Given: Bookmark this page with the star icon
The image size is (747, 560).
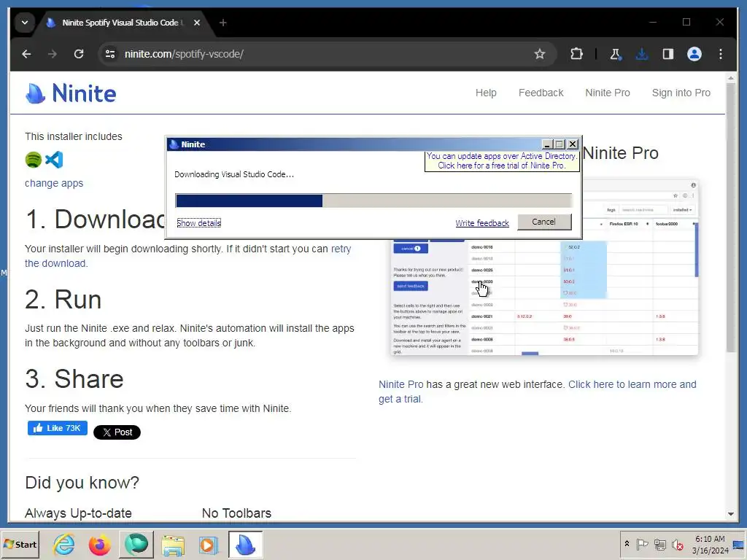Looking at the screenshot, I should (539, 54).
